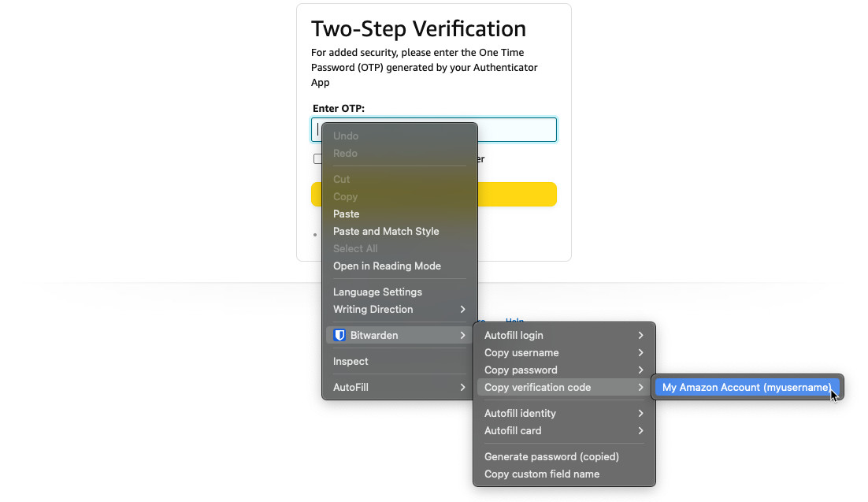Select Paste and Match Style

pos(386,231)
